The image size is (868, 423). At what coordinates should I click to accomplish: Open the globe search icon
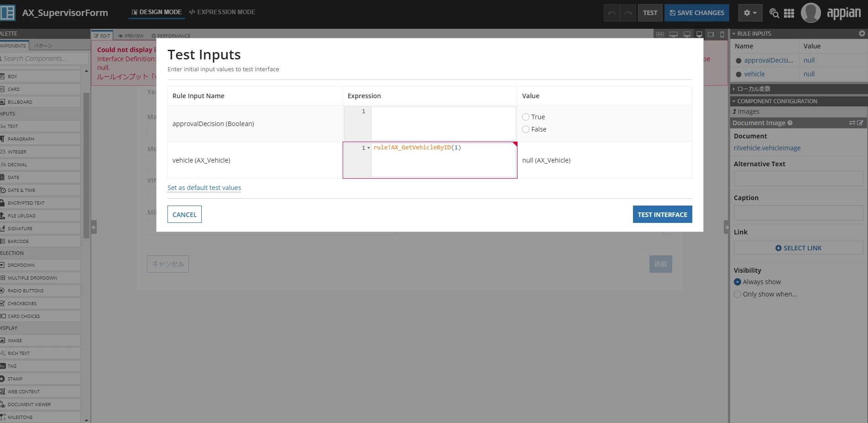(774, 13)
